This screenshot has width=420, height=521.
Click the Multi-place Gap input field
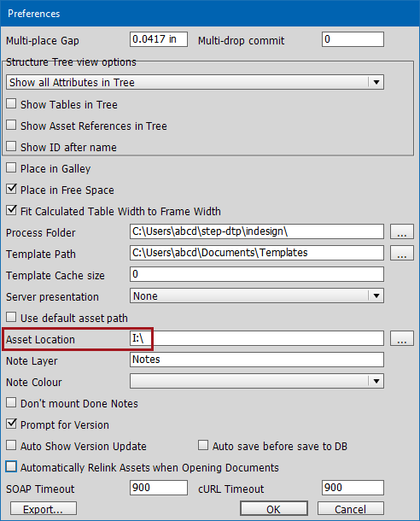(x=159, y=39)
